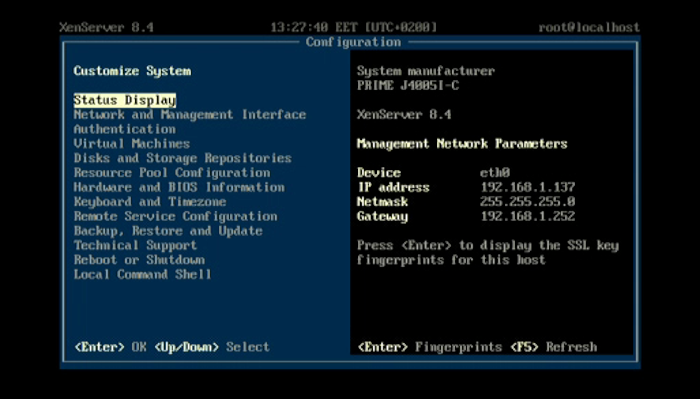Click the IP address label
Screen dimensions: 700x399
tap(393, 187)
